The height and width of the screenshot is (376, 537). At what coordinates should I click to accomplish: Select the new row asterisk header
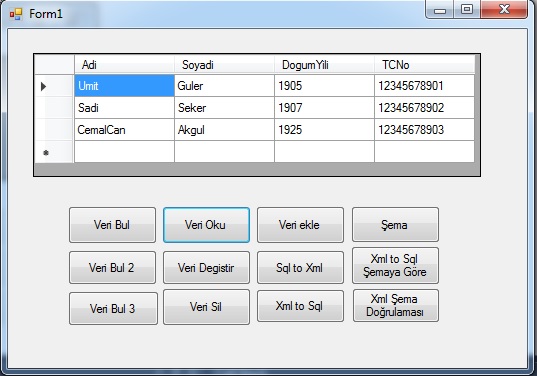pos(54,152)
